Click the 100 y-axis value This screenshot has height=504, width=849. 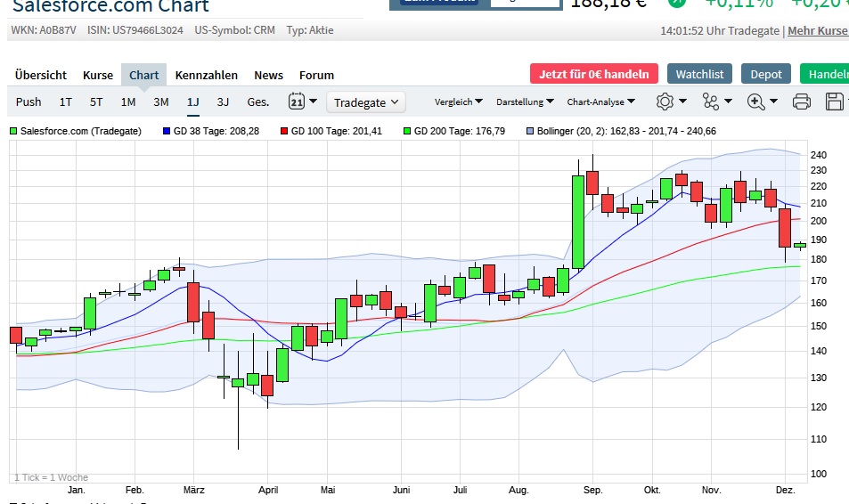click(819, 474)
